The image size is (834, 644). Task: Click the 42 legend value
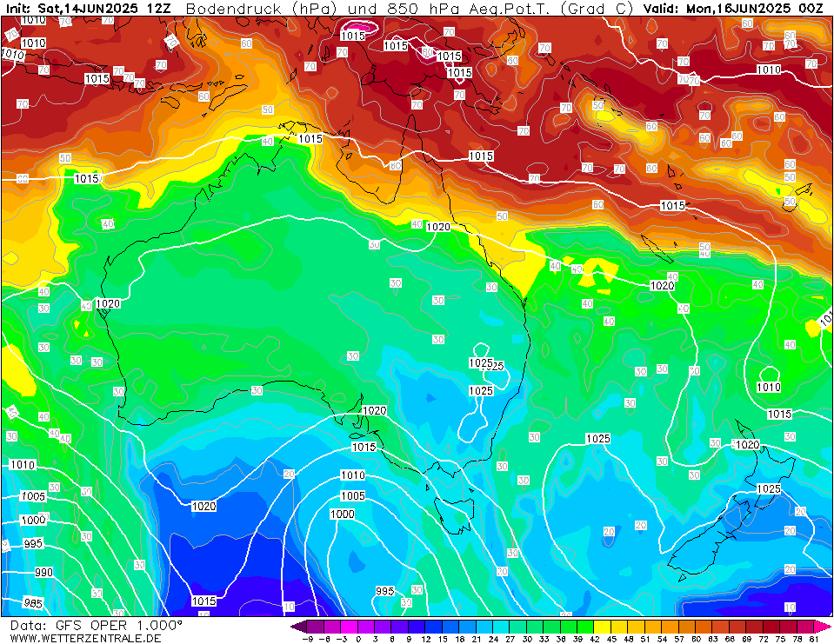pyautogui.click(x=594, y=639)
